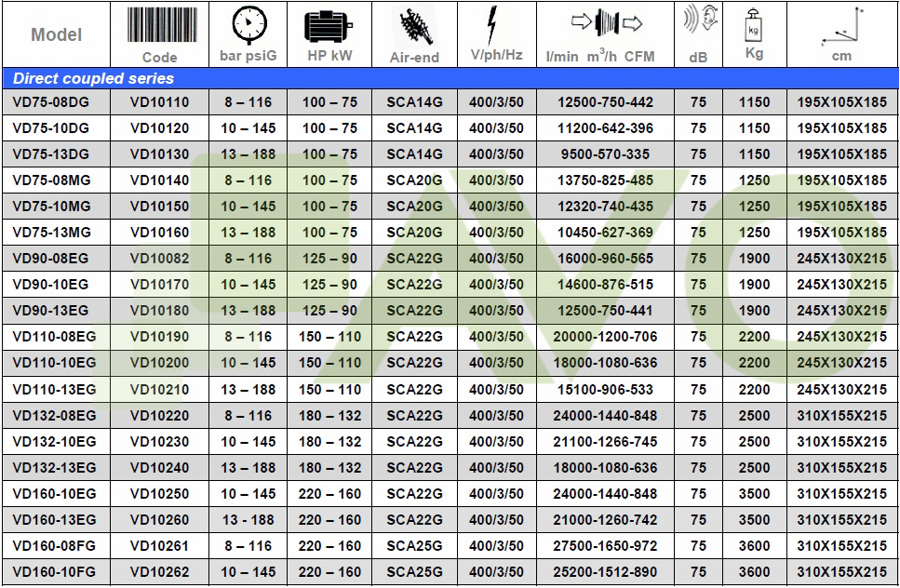Select product code VD10140

159,180
